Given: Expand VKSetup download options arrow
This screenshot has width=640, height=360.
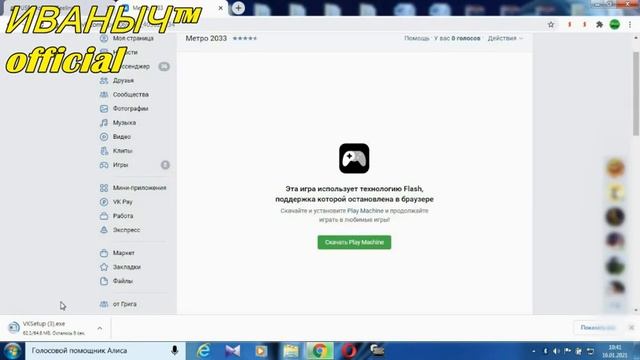Looking at the screenshot, I should coord(100,328).
